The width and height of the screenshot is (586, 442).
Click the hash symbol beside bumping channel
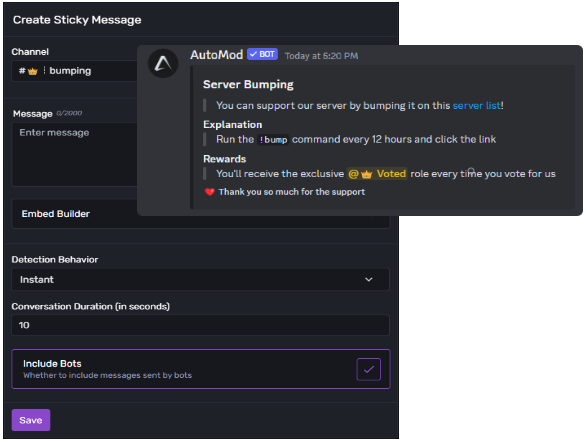pyautogui.click(x=22, y=71)
